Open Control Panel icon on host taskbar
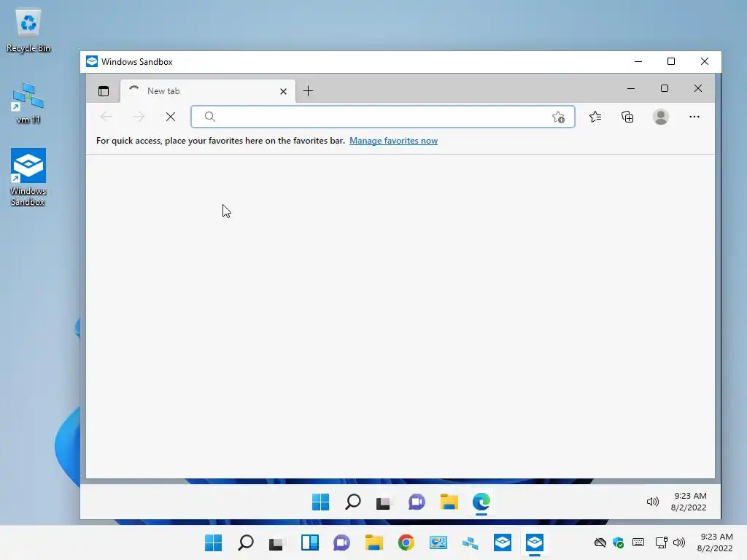The image size is (747, 560). click(x=438, y=542)
